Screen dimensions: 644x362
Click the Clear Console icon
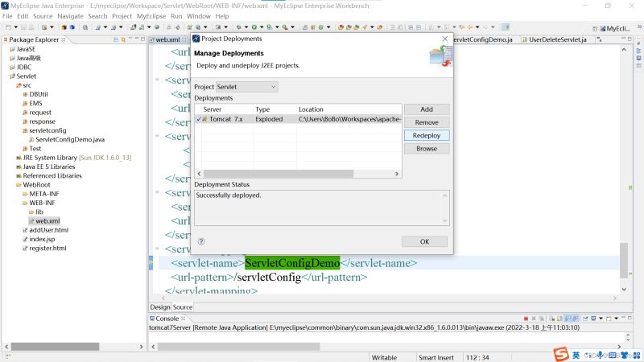pos(552,319)
